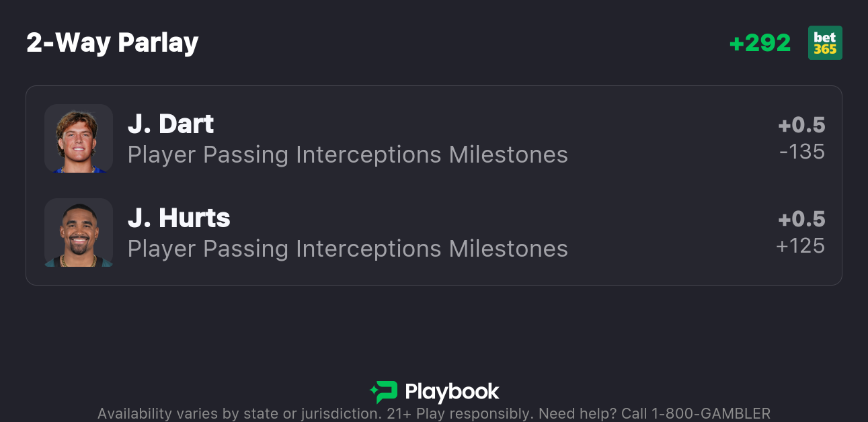This screenshot has height=422, width=868.
Task: Click the +0.5 line for J. Hurts
Action: click(x=801, y=219)
